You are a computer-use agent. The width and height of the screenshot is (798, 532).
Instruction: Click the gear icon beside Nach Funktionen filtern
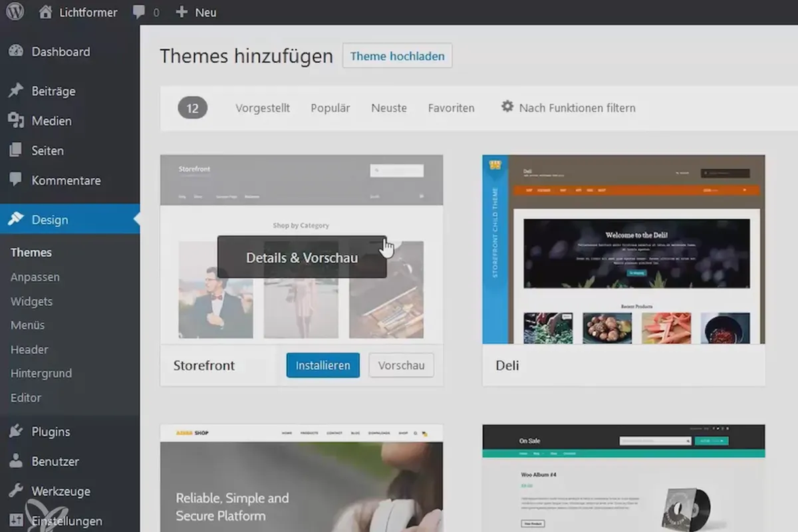[507, 106]
